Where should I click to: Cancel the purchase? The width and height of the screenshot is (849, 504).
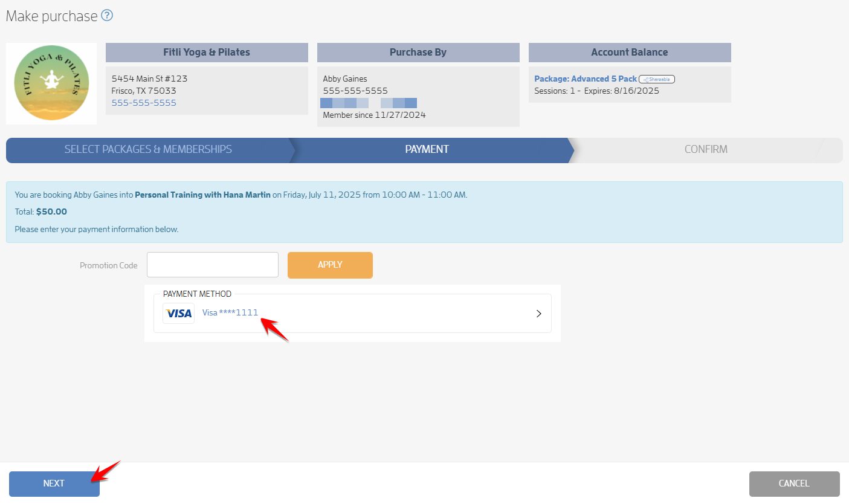click(x=794, y=483)
